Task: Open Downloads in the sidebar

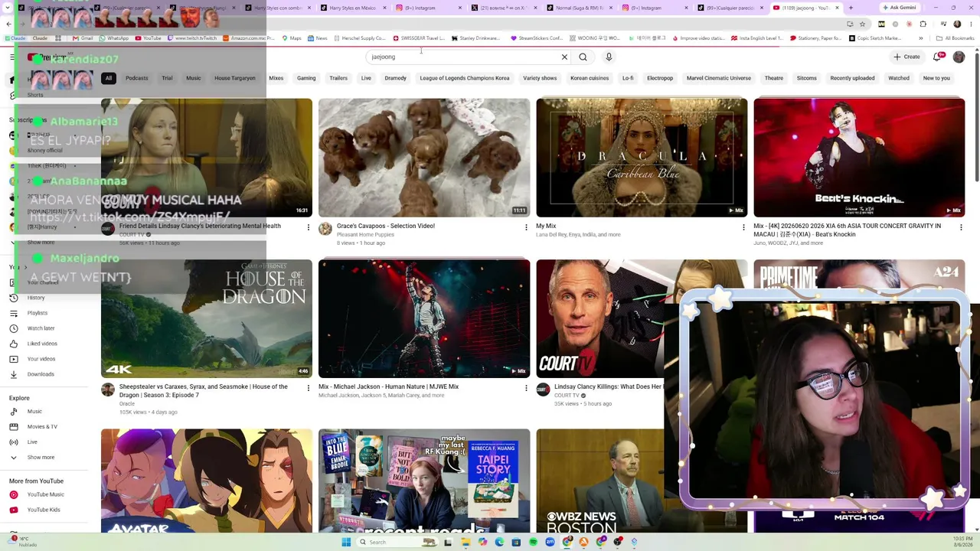Action: point(41,374)
